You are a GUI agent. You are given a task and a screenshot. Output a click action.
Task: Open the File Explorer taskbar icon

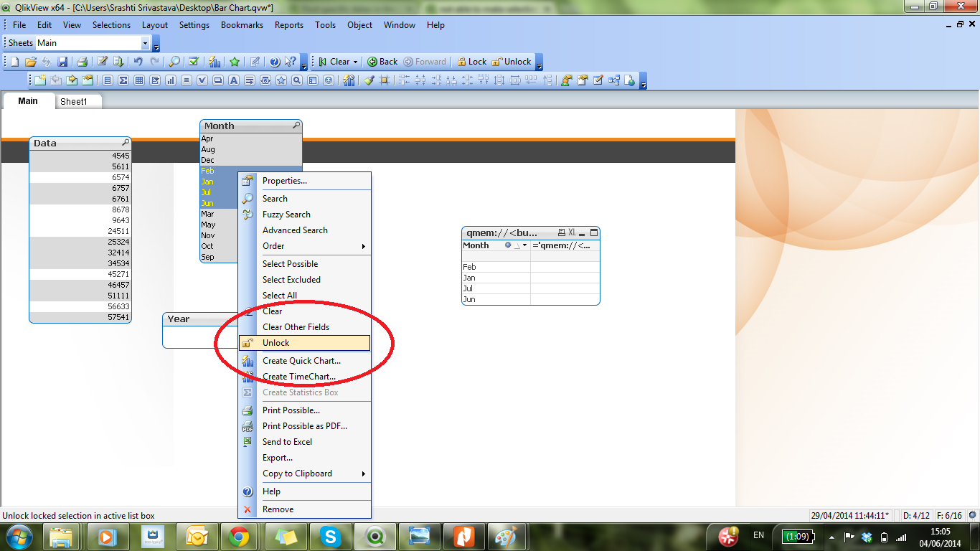tap(62, 537)
